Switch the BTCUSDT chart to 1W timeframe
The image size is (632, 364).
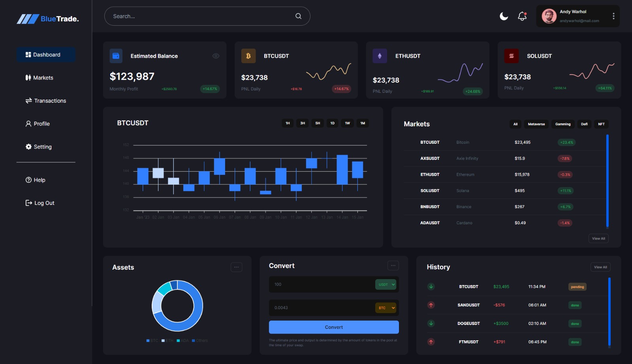(347, 123)
